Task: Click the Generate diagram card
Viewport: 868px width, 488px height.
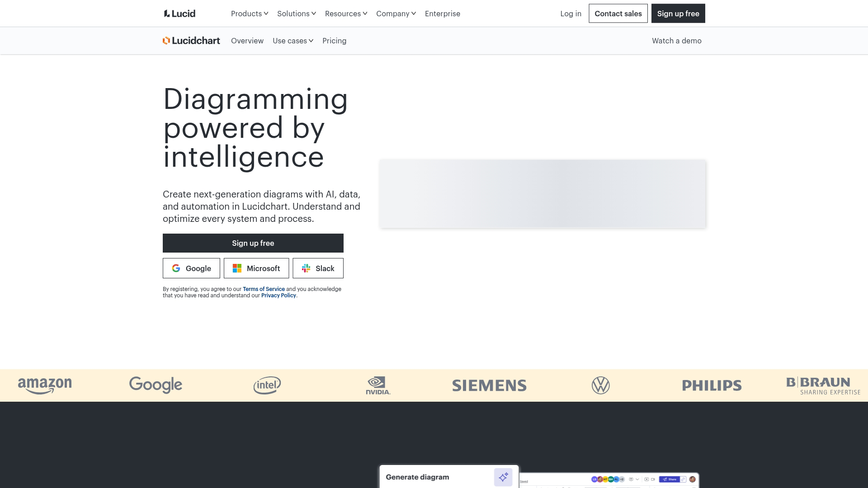Action: [x=449, y=477]
